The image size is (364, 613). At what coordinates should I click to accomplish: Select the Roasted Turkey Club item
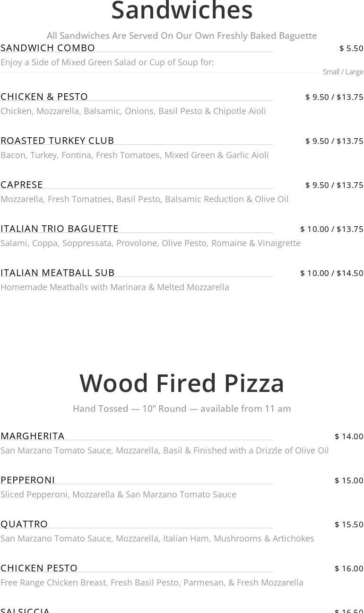[57, 141]
